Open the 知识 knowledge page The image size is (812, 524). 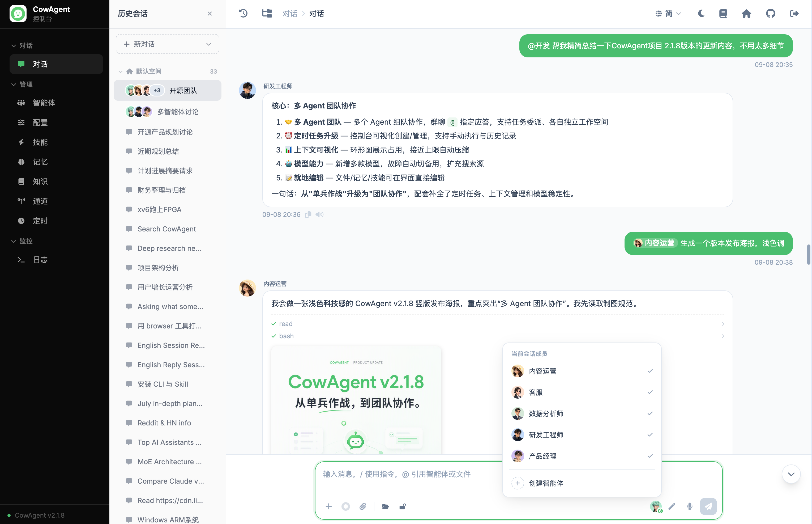pos(56,182)
